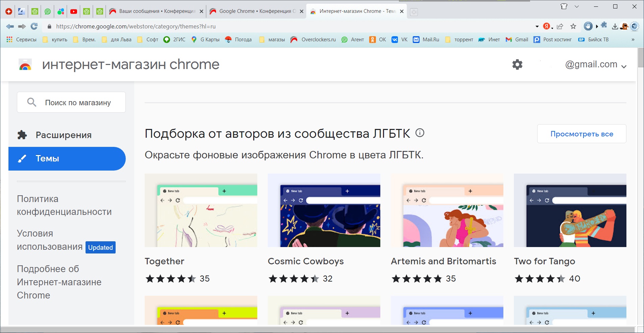
Task: Click the Chrome Web Store rainbow logo
Action: [25, 65]
